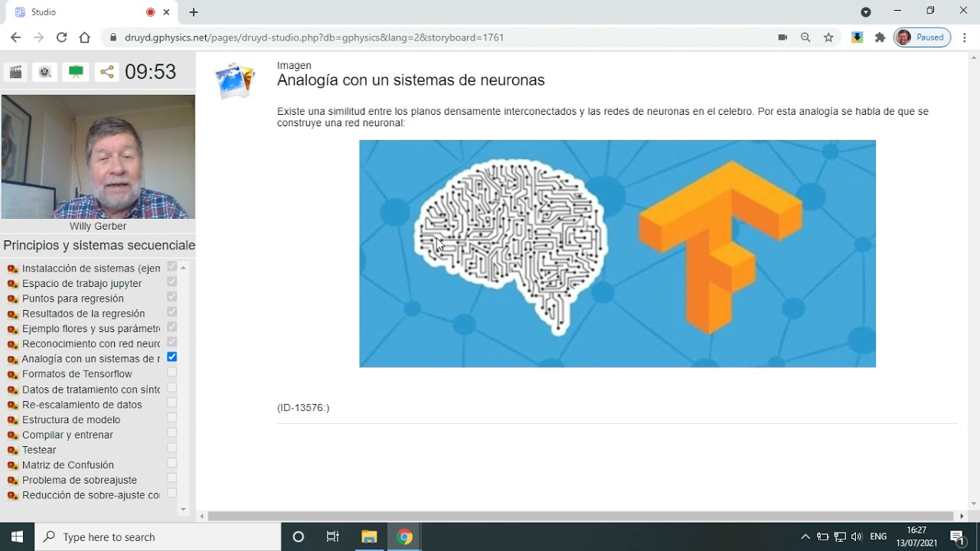
Task: Open the Testear item
Action: [39, 450]
